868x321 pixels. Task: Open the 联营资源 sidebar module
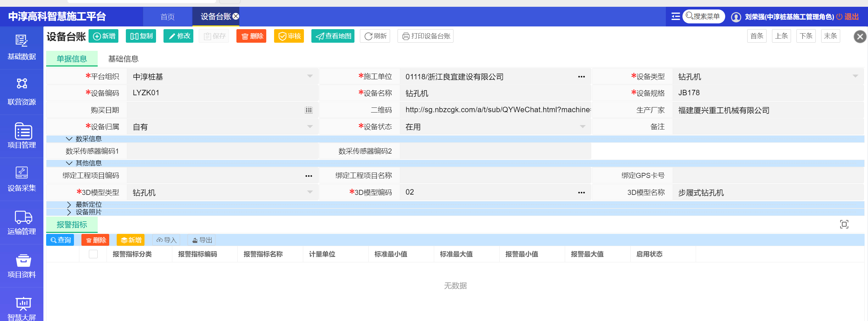tap(22, 92)
